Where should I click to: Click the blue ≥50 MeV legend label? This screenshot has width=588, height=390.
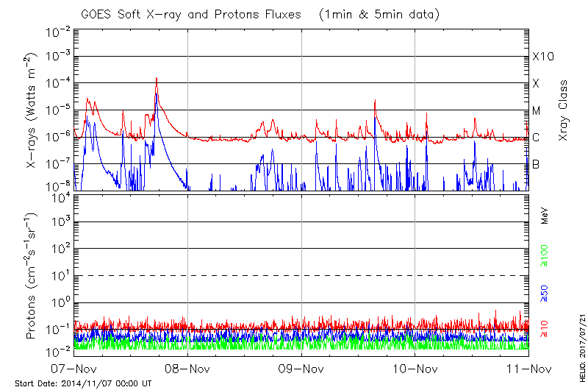(545, 293)
